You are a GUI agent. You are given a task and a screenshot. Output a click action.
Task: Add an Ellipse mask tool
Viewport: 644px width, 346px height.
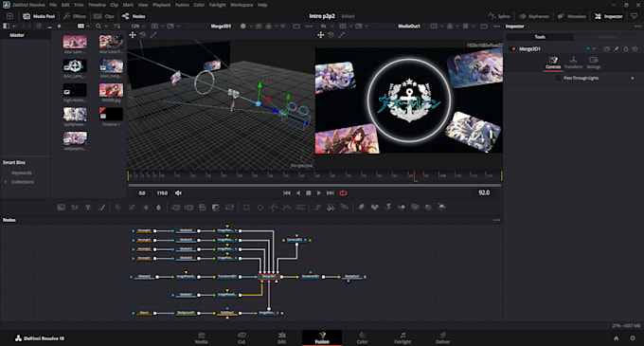click(260, 208)
